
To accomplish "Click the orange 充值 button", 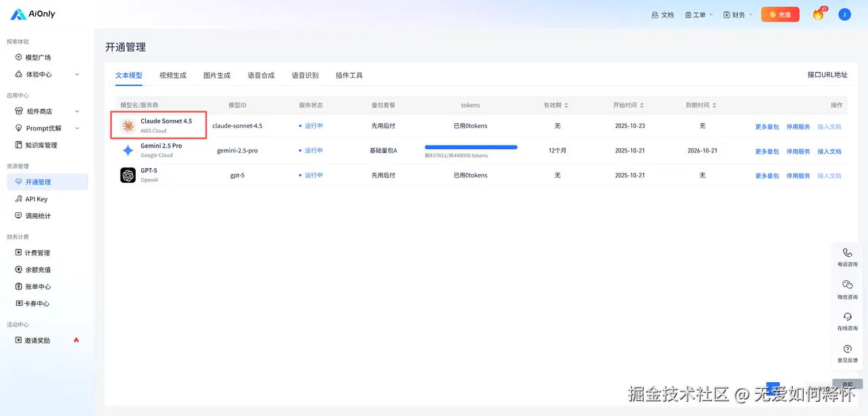I will point(780,14).
